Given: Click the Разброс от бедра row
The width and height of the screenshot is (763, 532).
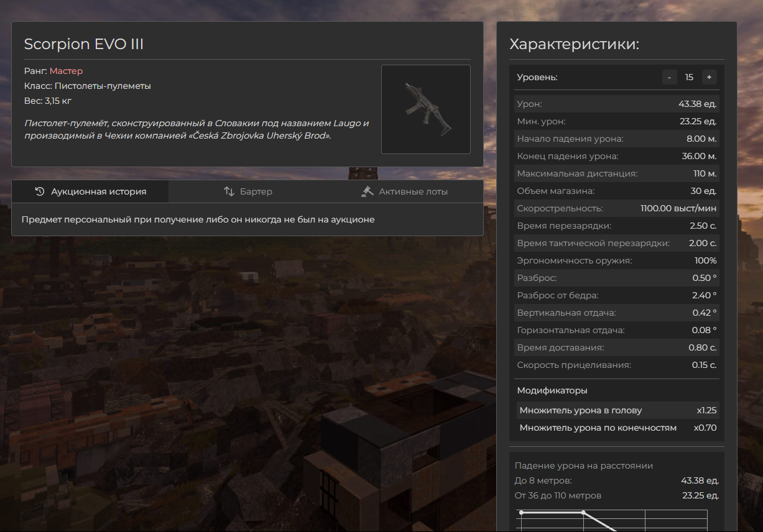Looking at the screenshot, I should 617,295.
